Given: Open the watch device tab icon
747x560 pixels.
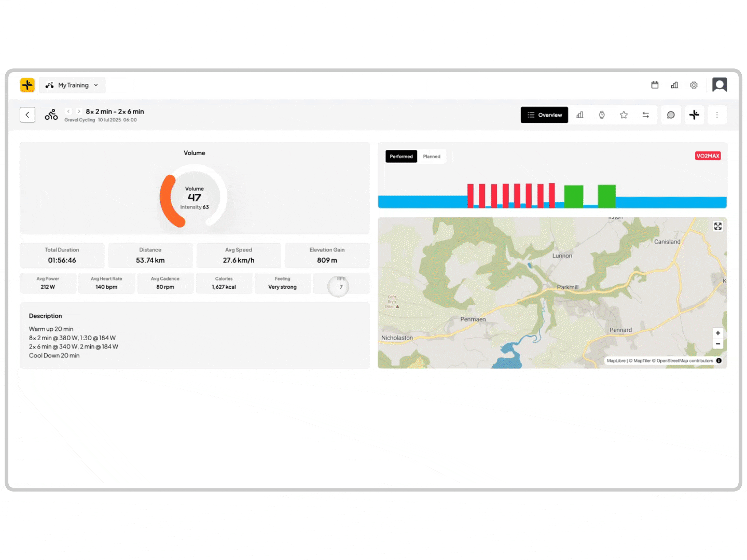Looking at the screenshot, I should (602, 115).
